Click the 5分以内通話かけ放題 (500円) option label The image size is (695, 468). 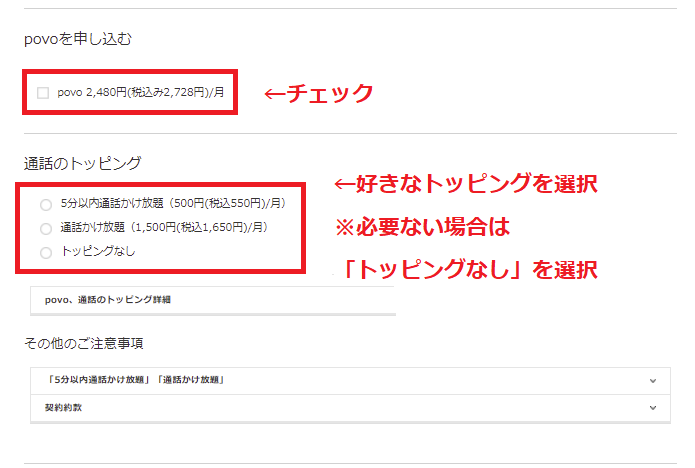pyautogui.click(x=172, y=203)
